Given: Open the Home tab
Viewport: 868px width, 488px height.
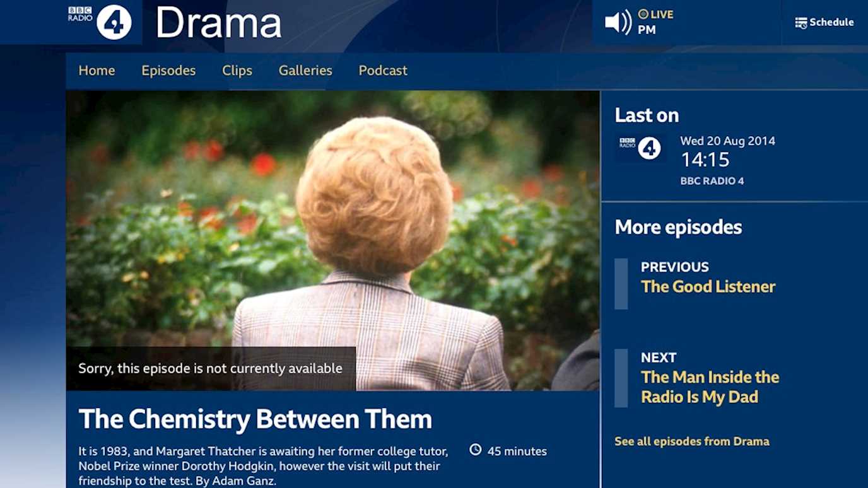Looking at the screenshot, I should click(x=97, y=71).
